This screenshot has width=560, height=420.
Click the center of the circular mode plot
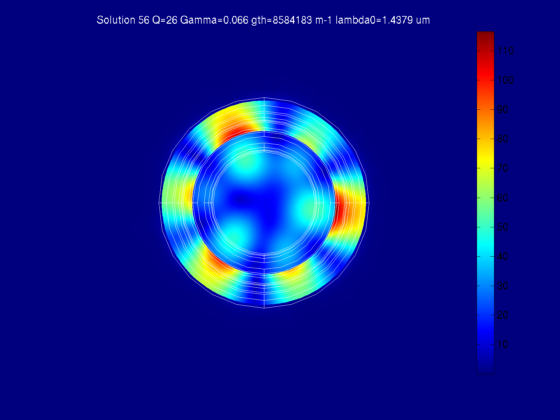264,202
